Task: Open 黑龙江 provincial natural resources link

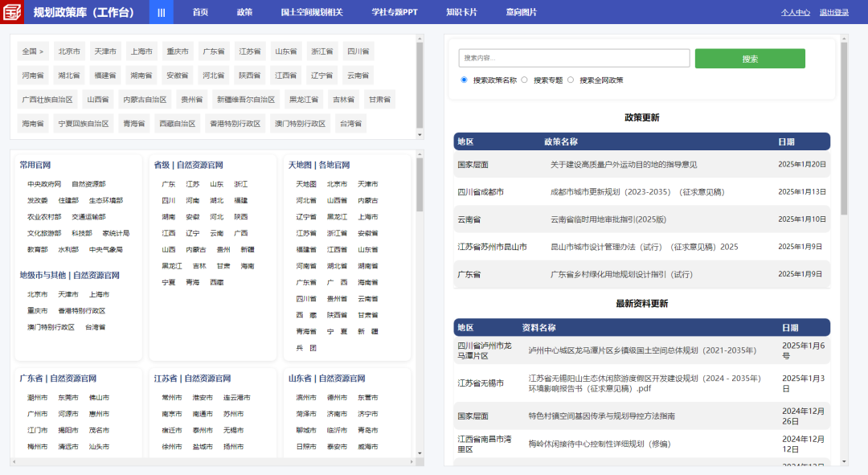Action: pos(172,266)
